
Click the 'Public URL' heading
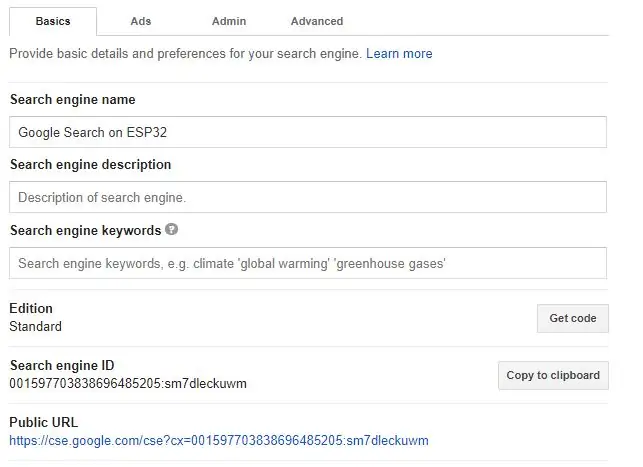click(x=43, y=422)
